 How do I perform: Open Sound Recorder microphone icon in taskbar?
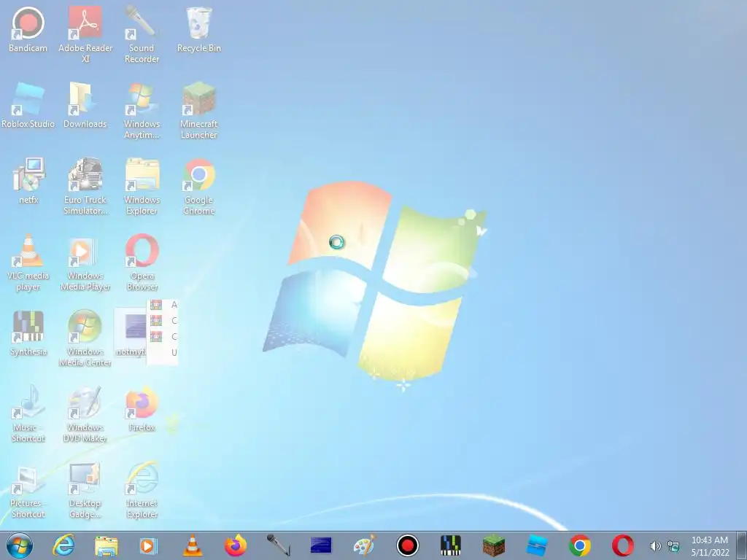[278, 545]
